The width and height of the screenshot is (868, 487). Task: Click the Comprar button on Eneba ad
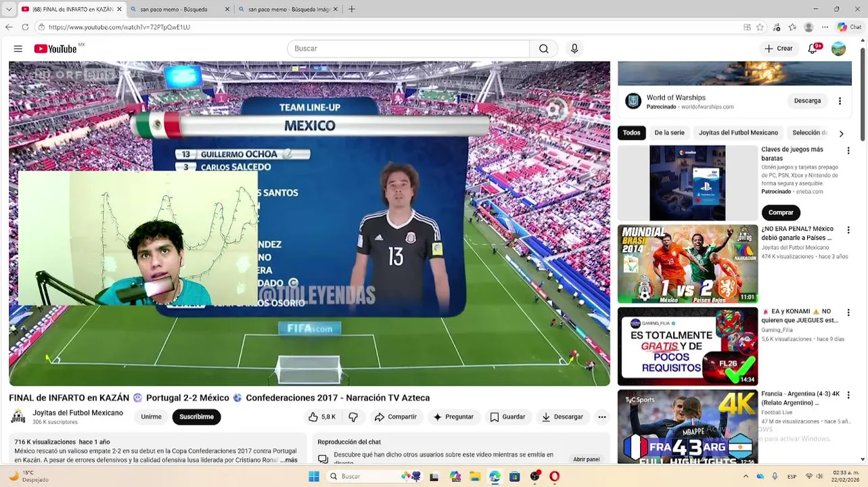(781, 212)
